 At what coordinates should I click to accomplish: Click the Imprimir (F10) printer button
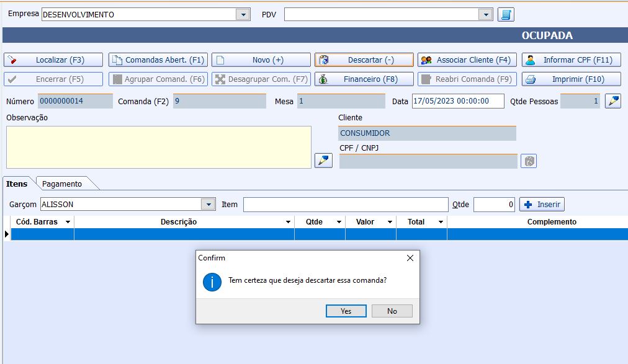coord(571,79)
